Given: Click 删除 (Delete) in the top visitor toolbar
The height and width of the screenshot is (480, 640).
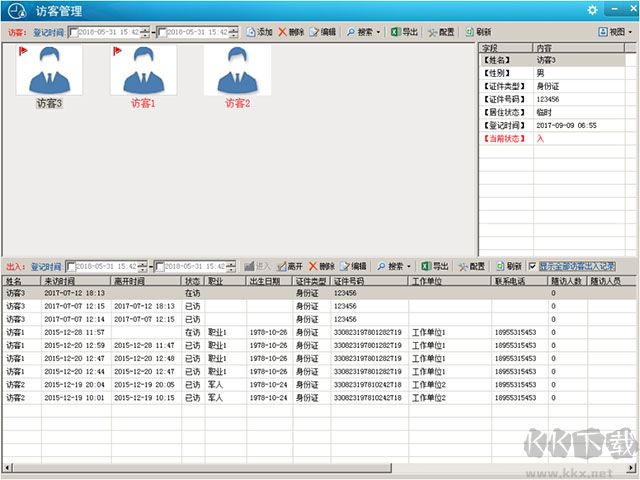Looking at the screenshot, I should (291, 32).
